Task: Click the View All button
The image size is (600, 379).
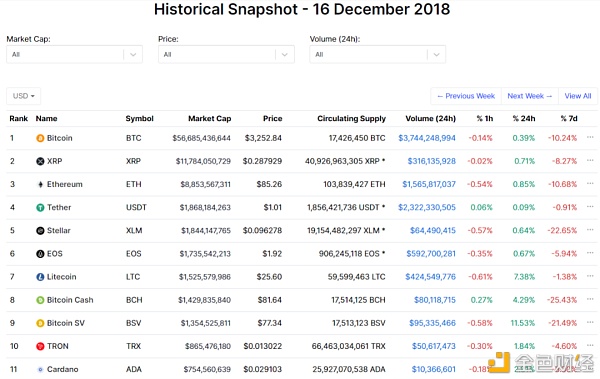Action: (x=578, y=96)
